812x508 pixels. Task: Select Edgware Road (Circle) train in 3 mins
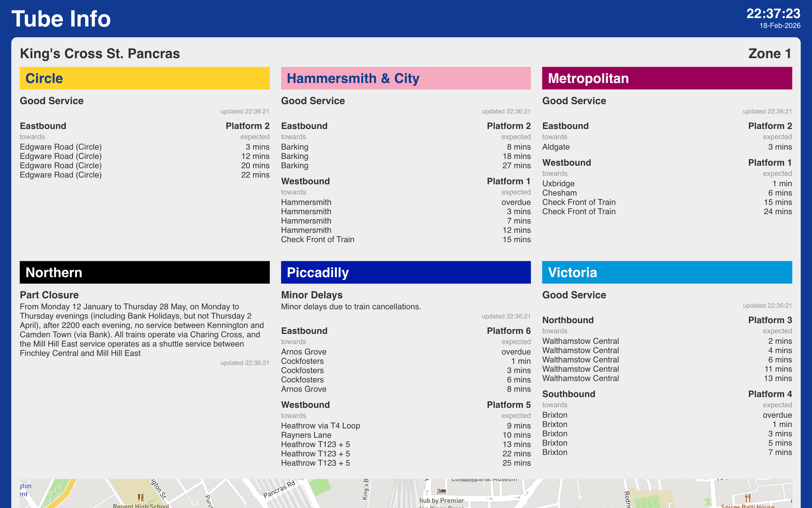(x=145, y=147)
